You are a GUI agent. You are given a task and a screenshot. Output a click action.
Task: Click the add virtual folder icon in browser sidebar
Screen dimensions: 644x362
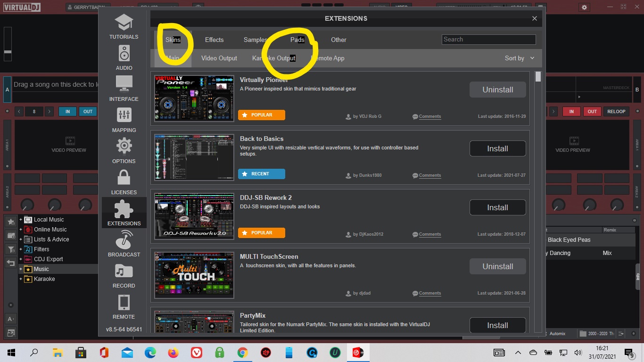(10, 235)
